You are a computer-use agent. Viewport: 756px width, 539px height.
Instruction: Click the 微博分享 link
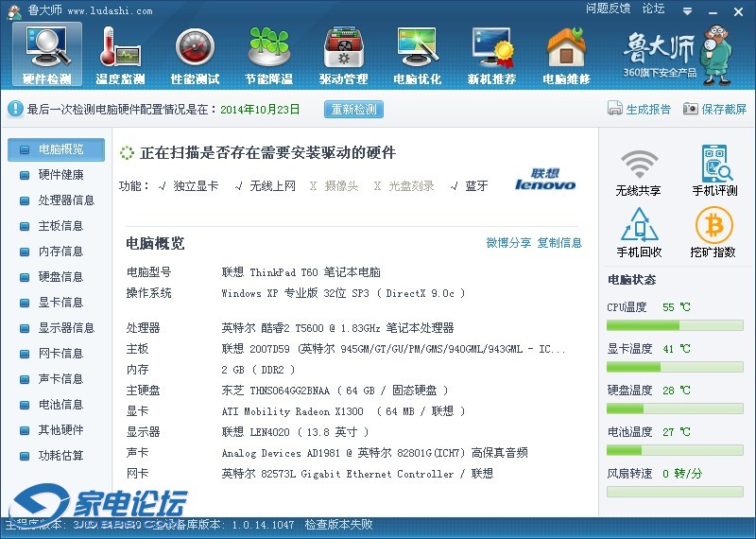[x=508, y=243]
